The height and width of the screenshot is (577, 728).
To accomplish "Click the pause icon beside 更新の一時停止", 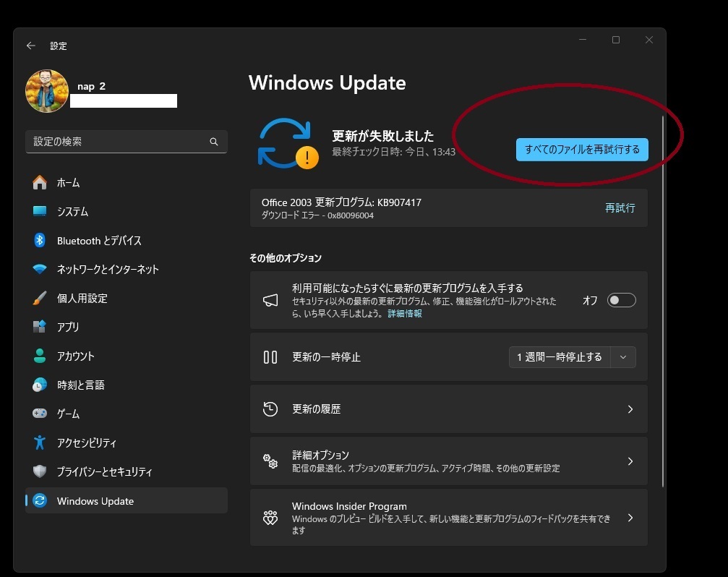I will tap(270, 357).
